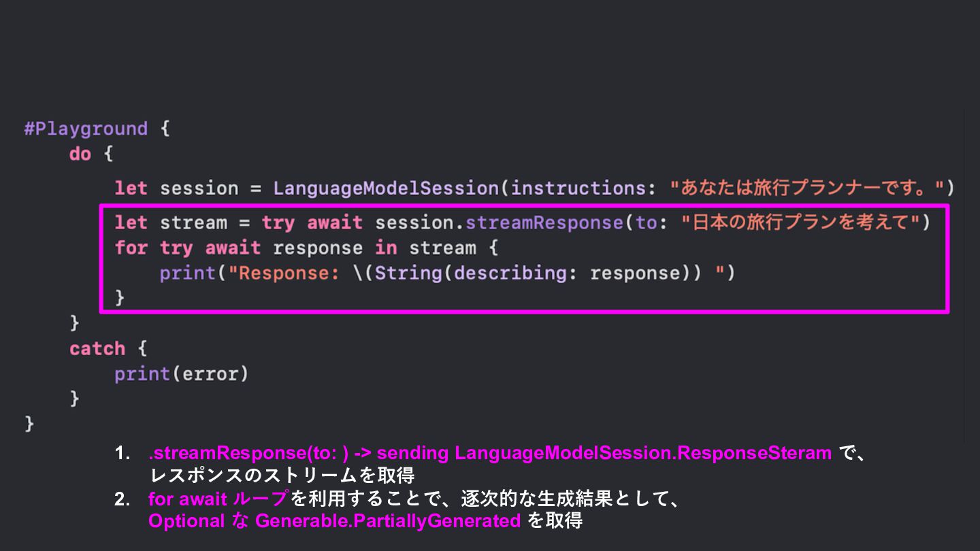Click "error" inside the catch block
The height and width of the screenshot is (551, 980).
coord(210,373)
